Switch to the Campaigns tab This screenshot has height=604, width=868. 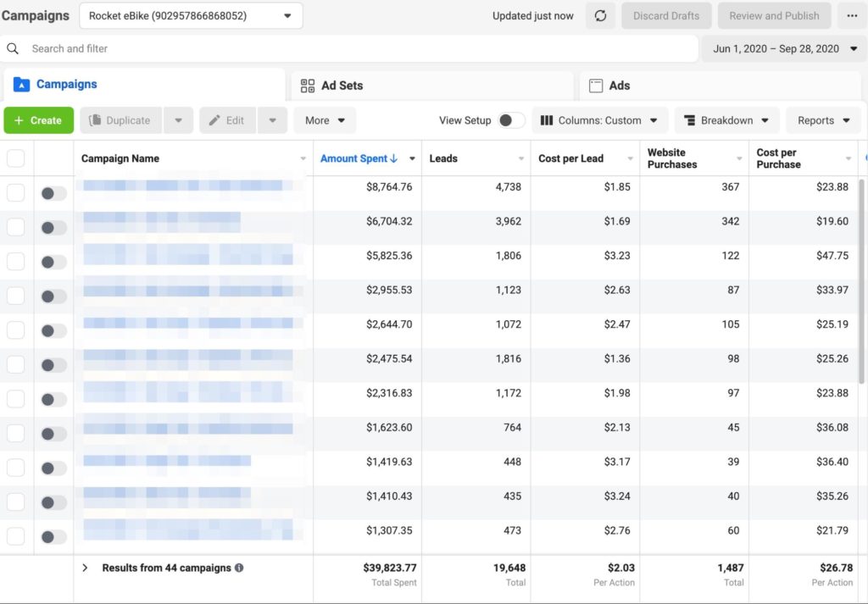click(144, 85)
